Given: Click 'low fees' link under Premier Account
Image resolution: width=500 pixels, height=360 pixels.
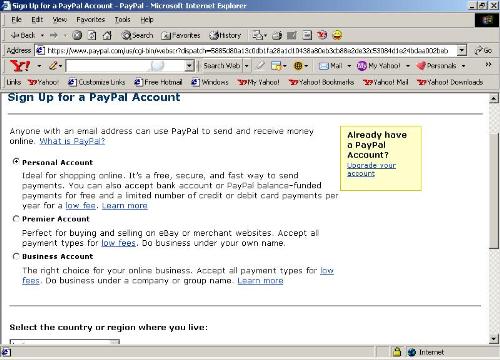Looking at the screenshot, I should 119,243.
